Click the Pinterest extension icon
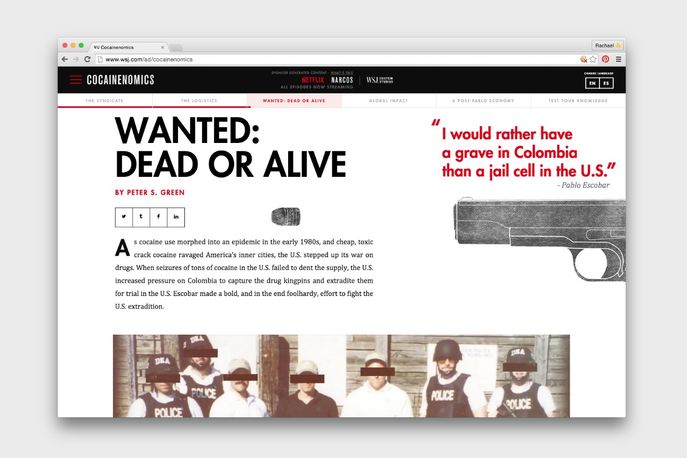Viewport: 687px width, 458px height. pyautogui.click(x=605, y=59)
